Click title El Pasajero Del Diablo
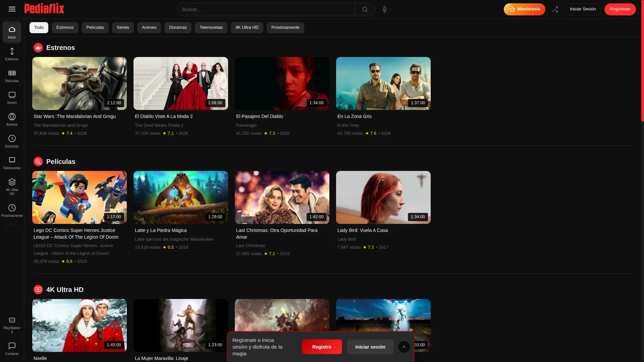 260,116
